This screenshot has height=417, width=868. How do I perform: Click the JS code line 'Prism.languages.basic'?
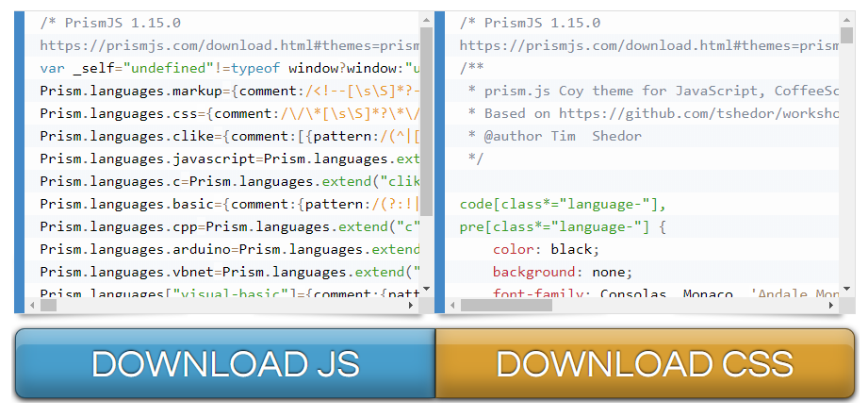coord(230,205)
